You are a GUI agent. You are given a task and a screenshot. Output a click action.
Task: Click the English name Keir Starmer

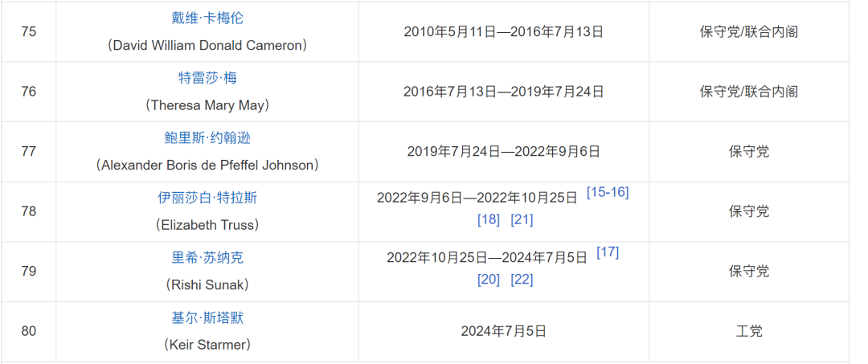point(207,345)
